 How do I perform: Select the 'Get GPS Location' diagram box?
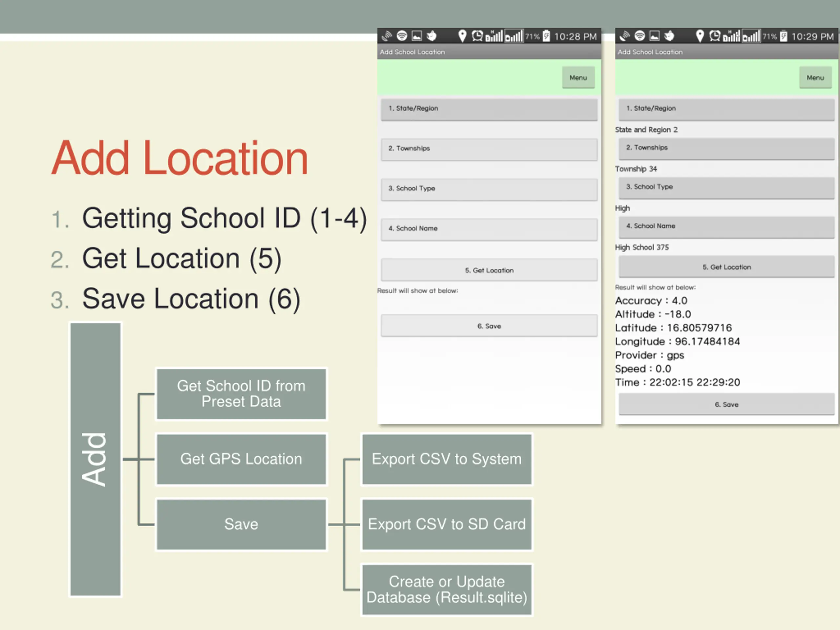241,459
